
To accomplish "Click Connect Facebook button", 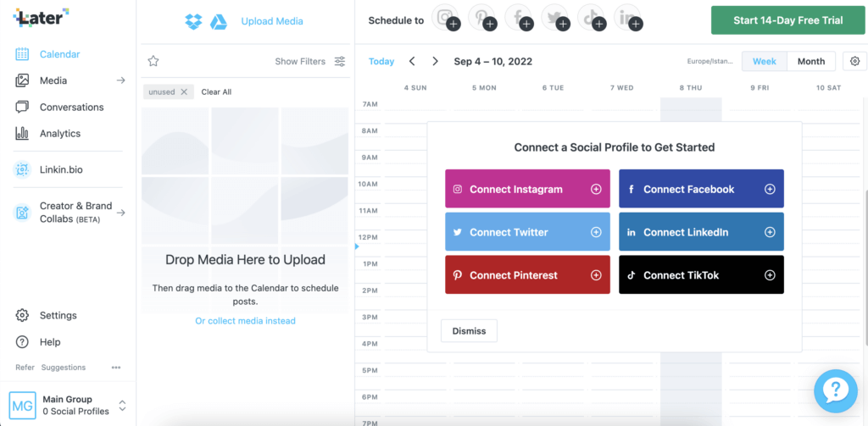I will [x=701, y=189].
